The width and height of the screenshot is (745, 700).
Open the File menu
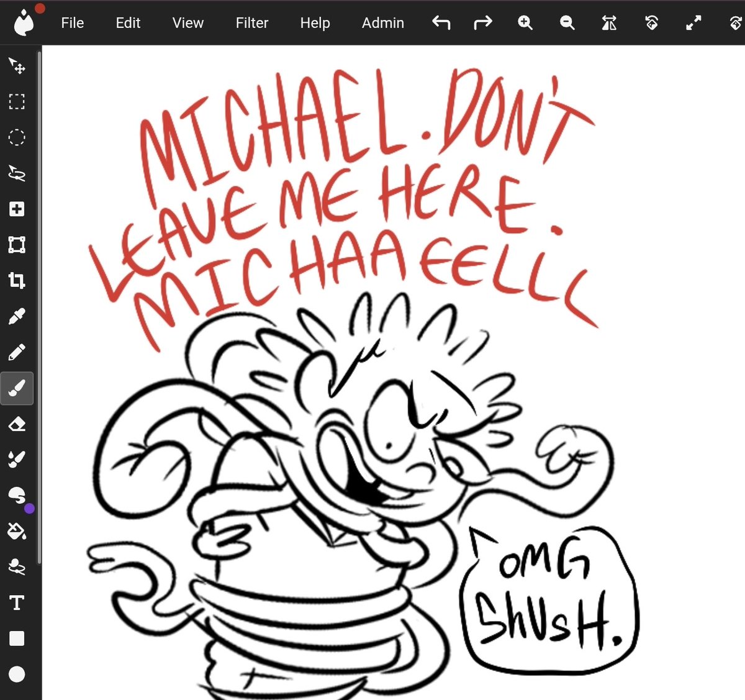coord(72,23)
